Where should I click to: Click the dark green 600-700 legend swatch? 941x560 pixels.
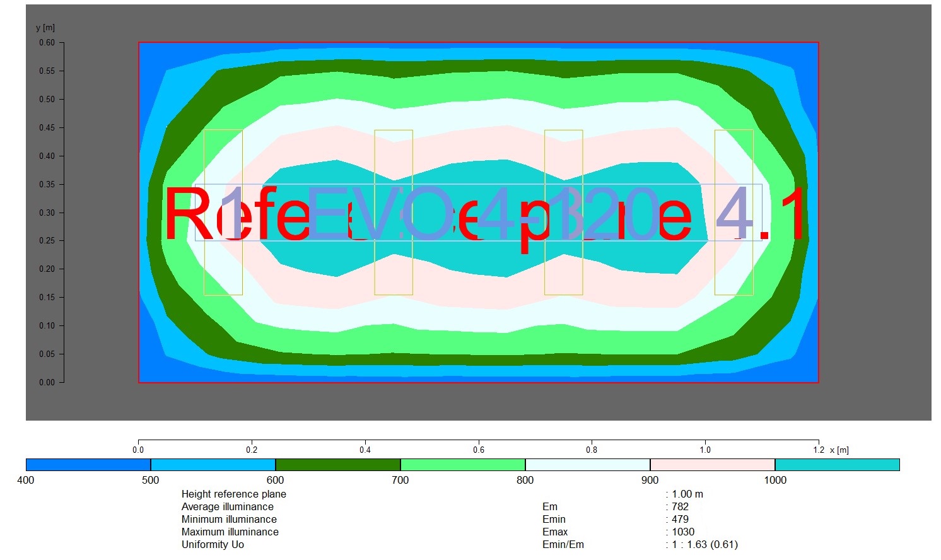point(338,465)
